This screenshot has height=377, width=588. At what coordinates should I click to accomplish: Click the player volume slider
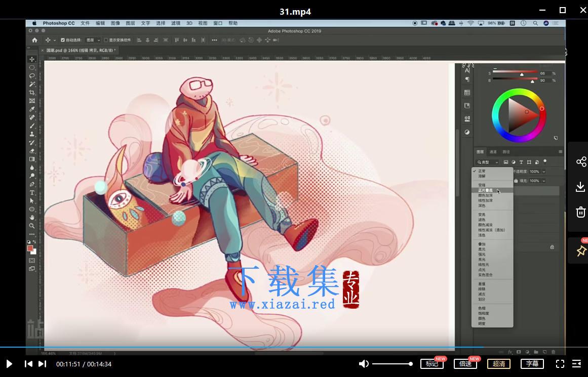tap(392, 364)
